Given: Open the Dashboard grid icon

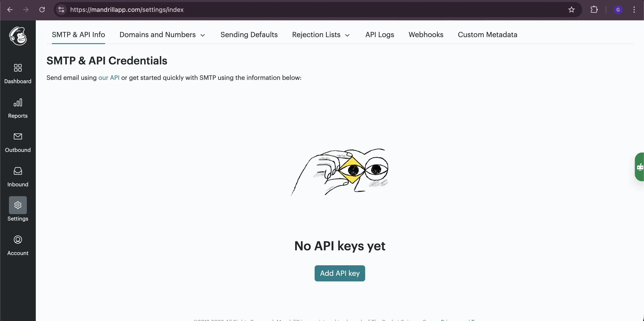Looking at the screenshot, I should point(18,68).
